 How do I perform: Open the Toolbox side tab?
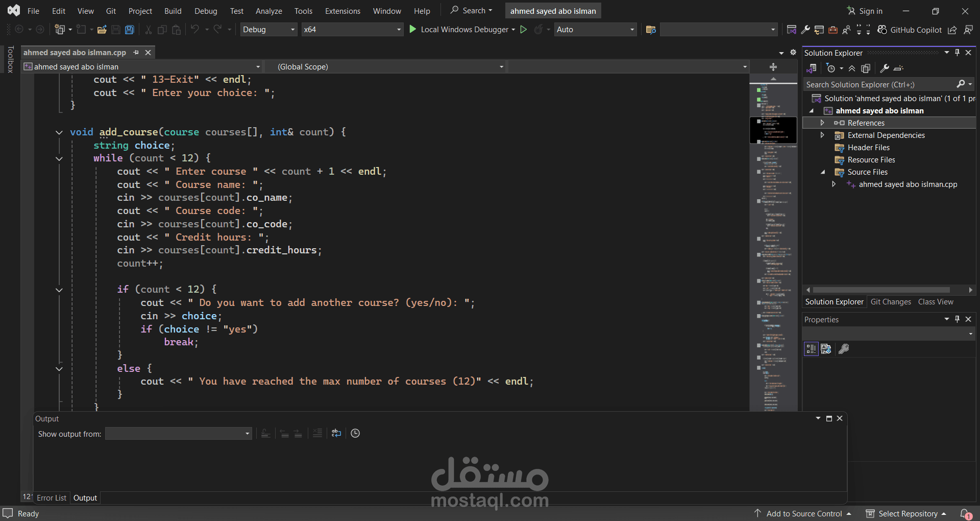point(10,59)
